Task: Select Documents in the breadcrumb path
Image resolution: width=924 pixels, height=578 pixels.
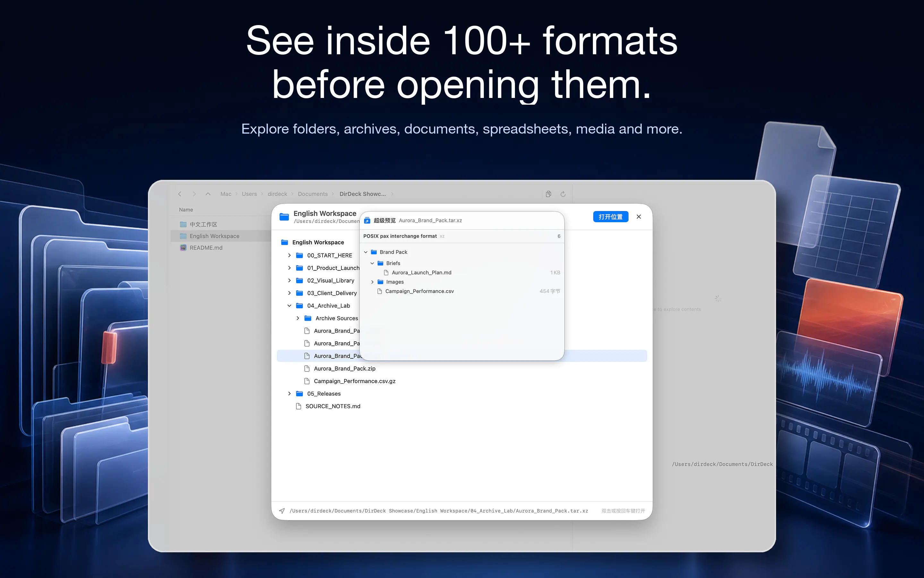Action: (x=313, y=194)
